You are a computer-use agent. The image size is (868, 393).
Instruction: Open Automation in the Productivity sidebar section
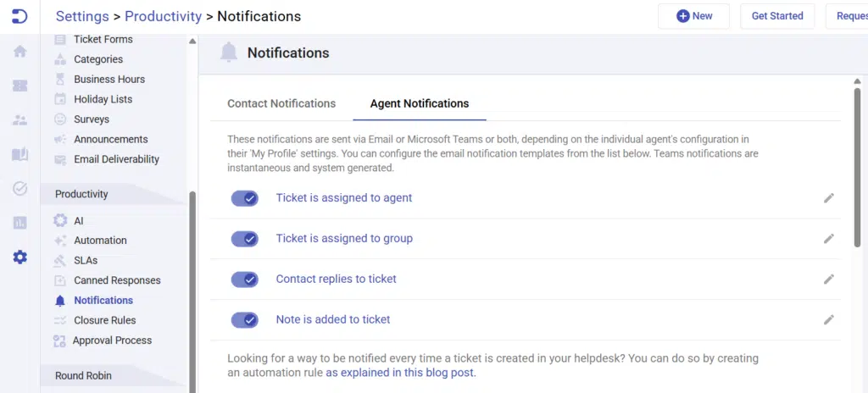(x=100, y=241)
